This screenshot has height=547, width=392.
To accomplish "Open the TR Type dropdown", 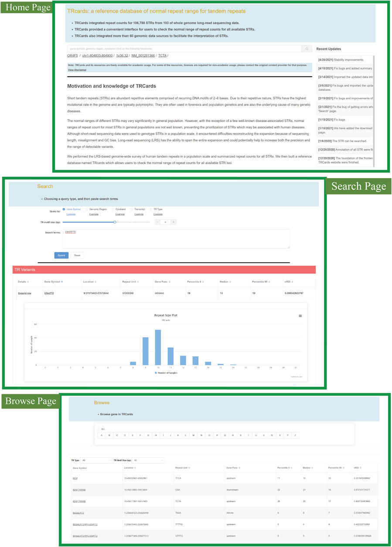I will tap(97, 460).
